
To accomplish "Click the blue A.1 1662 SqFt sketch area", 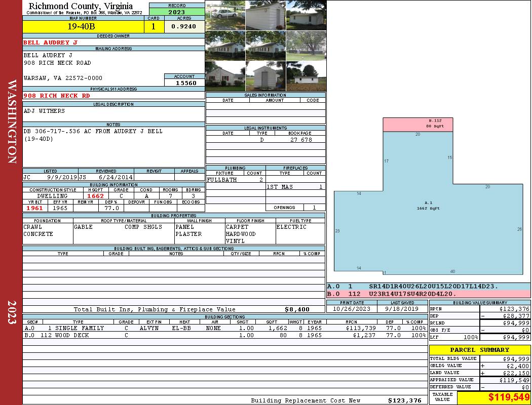I will pyautogui.click(x=428, y=213).
